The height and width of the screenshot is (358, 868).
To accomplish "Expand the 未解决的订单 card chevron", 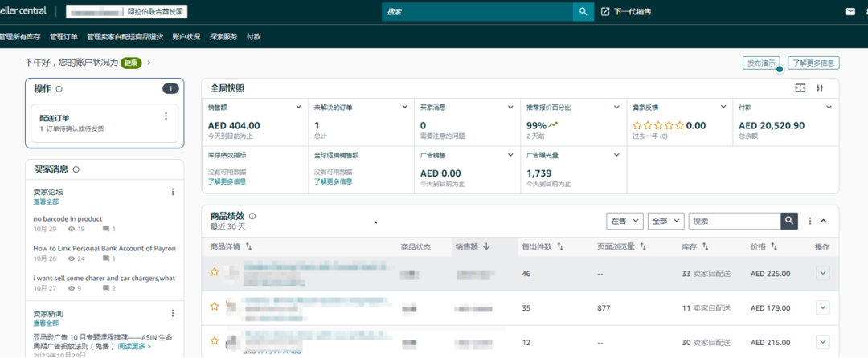I will (405, 108).
